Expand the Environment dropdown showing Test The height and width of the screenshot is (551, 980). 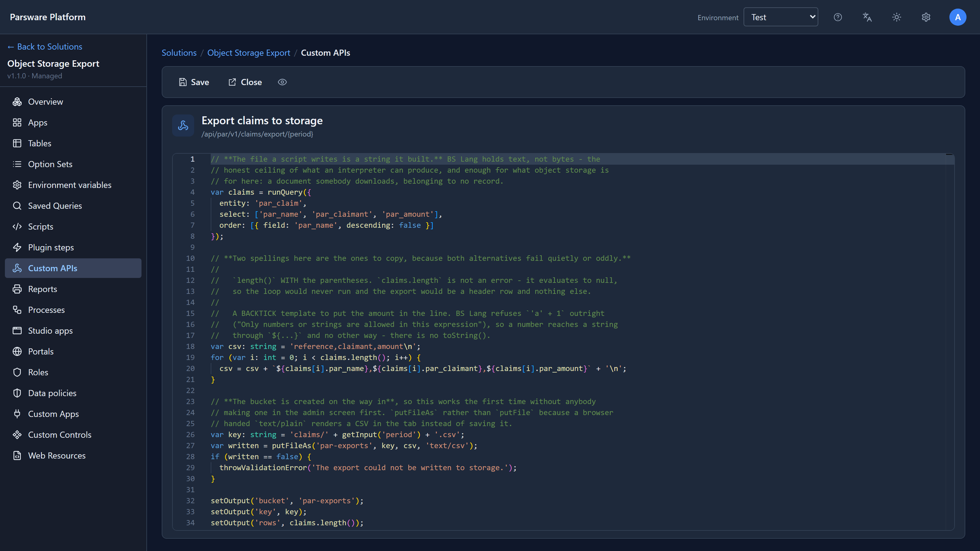point(781,17)
